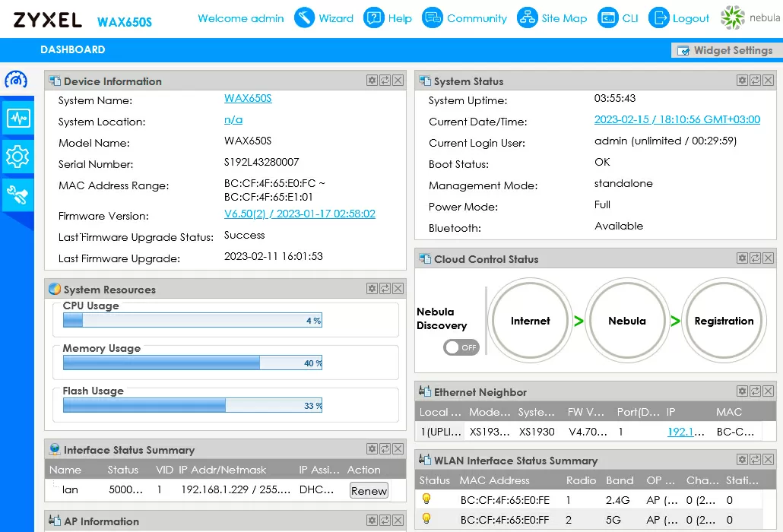Open AP Information widget settings icon
Image resolution: width=783 pixels, height=532 pixels.
pyautogui.click(x=372, y=521)
